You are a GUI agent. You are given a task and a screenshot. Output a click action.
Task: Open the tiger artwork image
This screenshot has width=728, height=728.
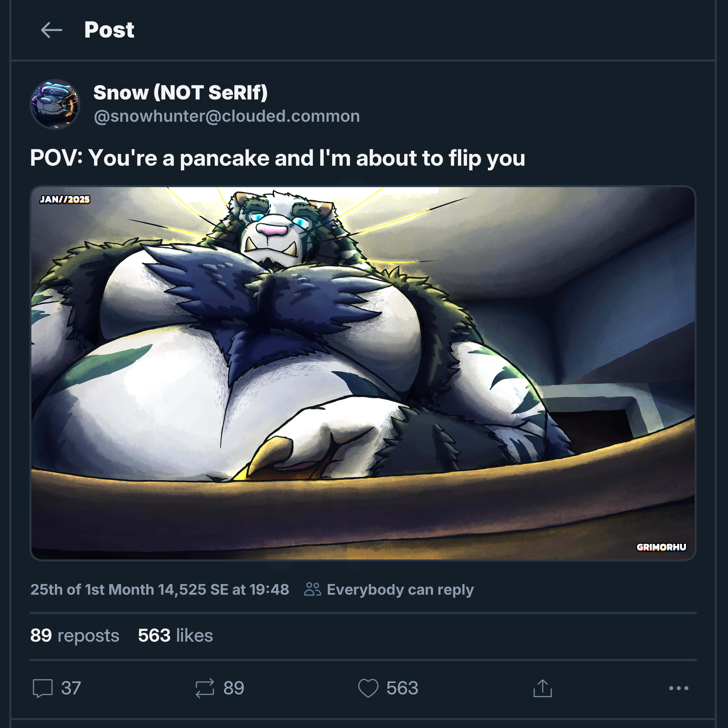tap(363, 373)
